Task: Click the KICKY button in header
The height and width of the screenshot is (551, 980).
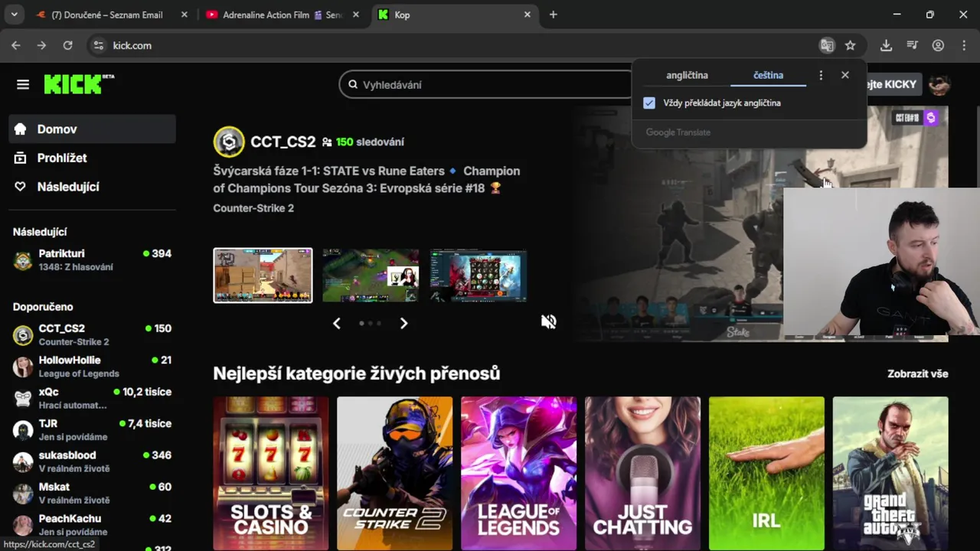Action: click(x=893, y=84)
